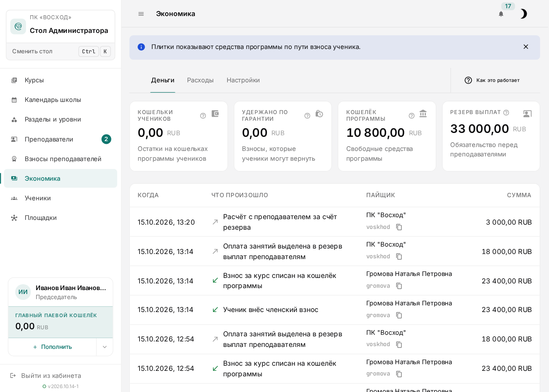Switch to the Деньги tab
The height and width of the screenshot is (392, 549).
[x=163, y=80]
